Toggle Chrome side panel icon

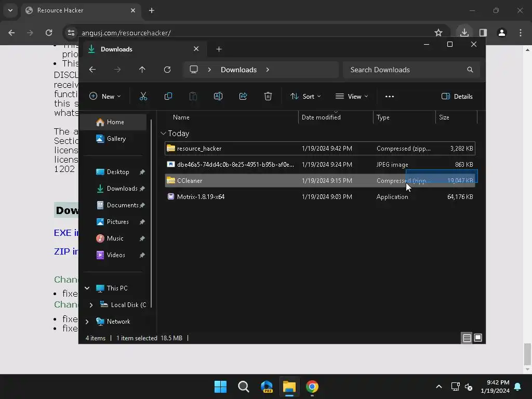(x=483, y=33)
